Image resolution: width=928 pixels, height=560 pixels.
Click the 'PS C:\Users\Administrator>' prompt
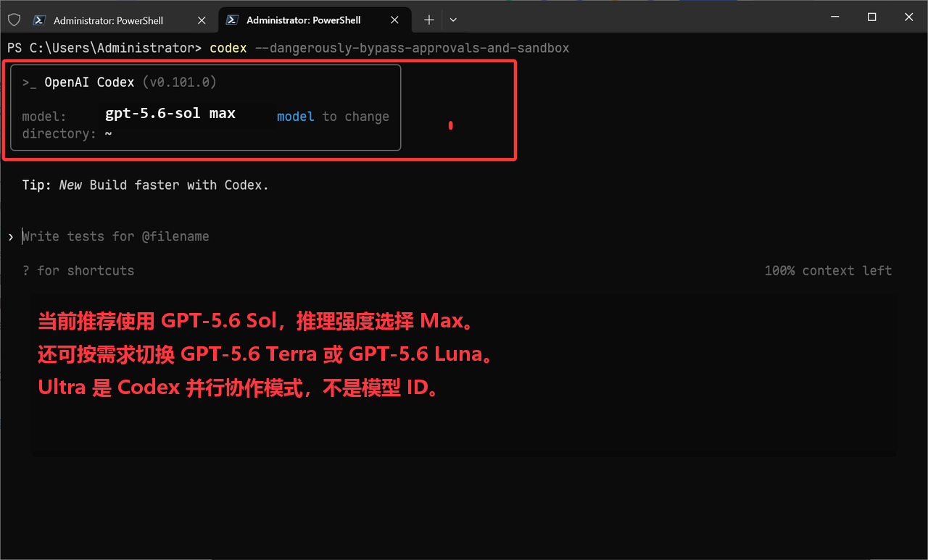[x=104, y=48]
